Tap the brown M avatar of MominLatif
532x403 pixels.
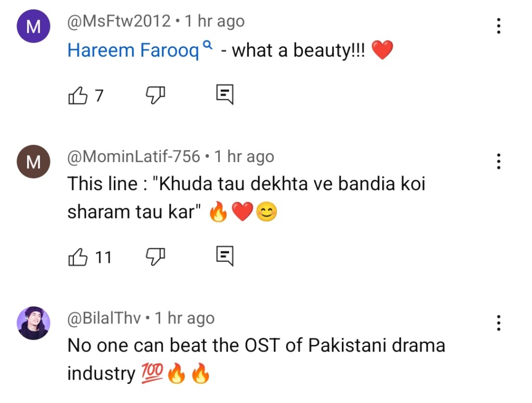pyautogui.click(x=33, y=162)
